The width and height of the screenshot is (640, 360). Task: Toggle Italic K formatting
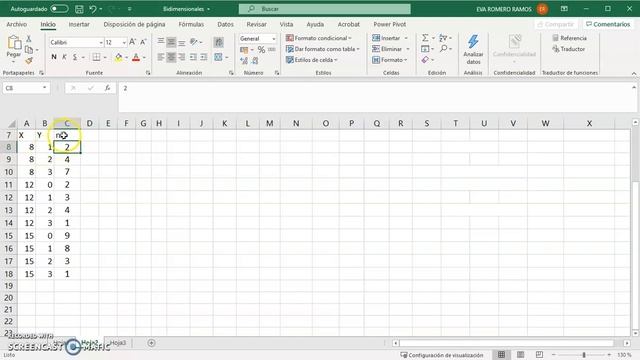coord(64,57)
